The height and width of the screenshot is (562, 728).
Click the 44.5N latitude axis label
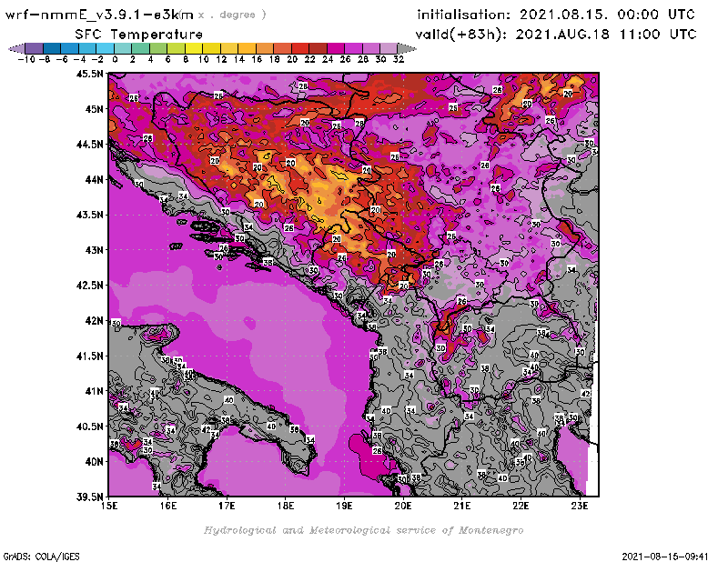(x=89, y=145)
